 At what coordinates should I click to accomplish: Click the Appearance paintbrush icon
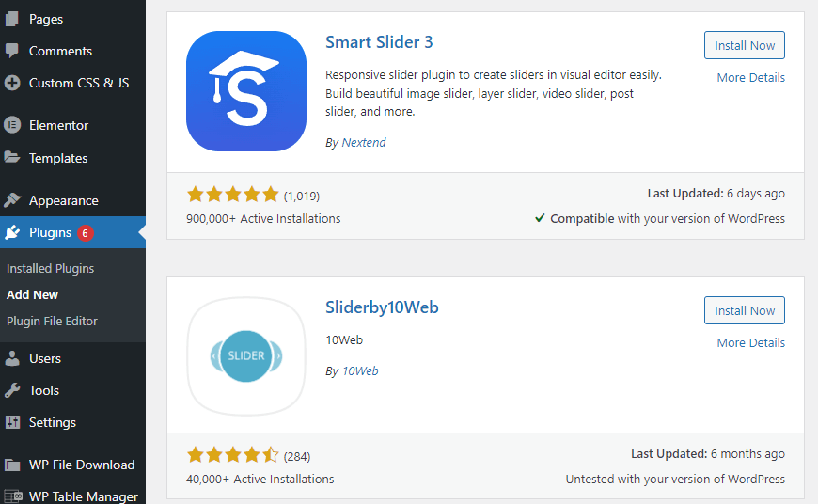pyautogui.click(x=12, y=200)
